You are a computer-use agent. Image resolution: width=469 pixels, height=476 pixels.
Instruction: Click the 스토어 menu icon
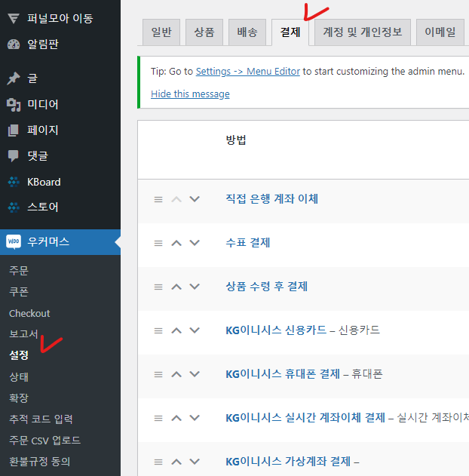click(14, 207)
